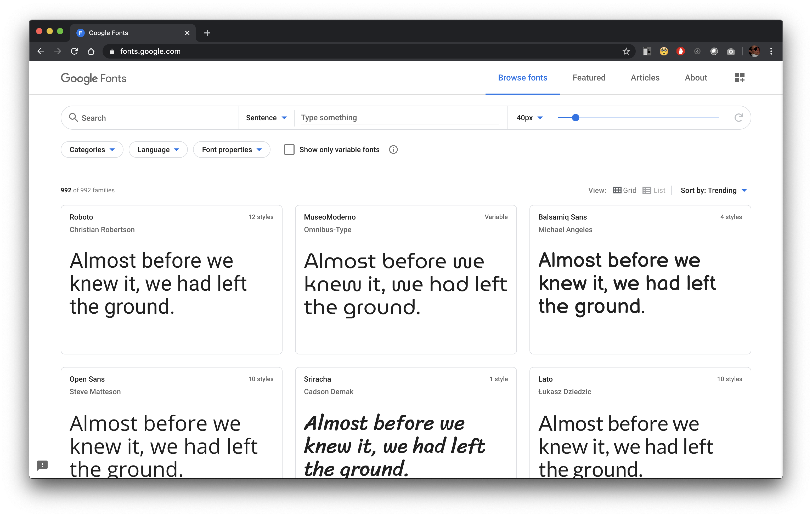Open the white circle extension icon

click(714, 51)
